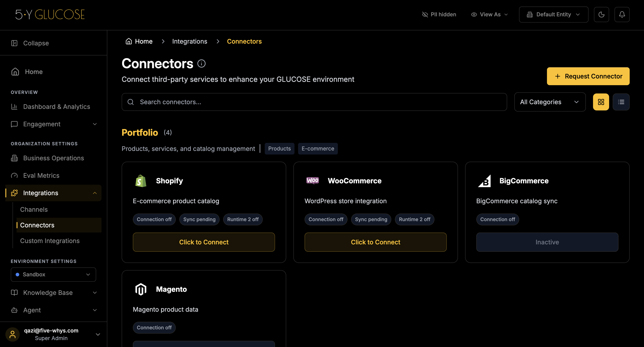Expand the Agent section

53,310
